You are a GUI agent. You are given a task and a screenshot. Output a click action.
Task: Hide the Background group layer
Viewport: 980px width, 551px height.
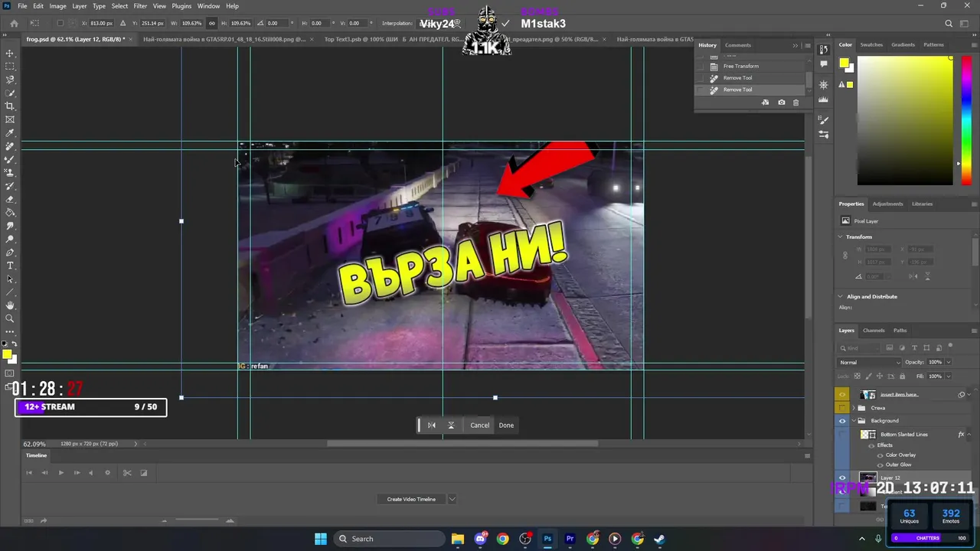click(x=842, y=421)
